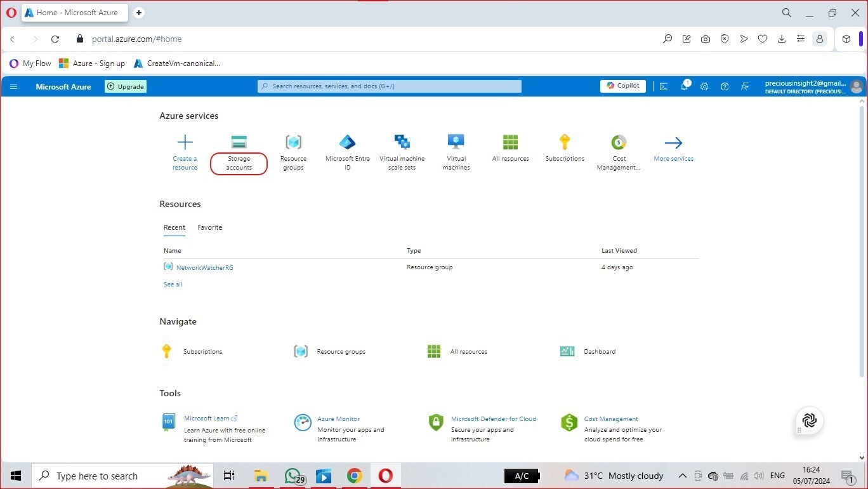Open Opera snapshot camera tool
The width and height of the screenshot is (868, 489).
pos(706,39)
